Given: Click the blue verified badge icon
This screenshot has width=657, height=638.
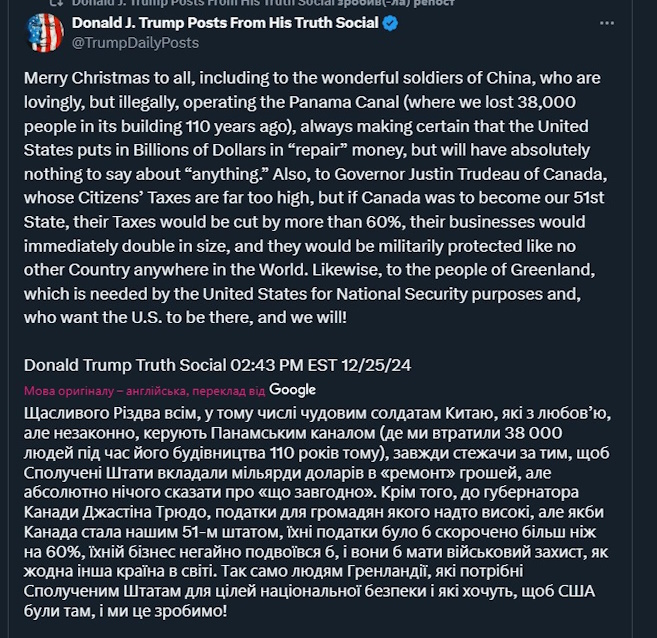Looking at the screenshot, I should tap(391, 23).
